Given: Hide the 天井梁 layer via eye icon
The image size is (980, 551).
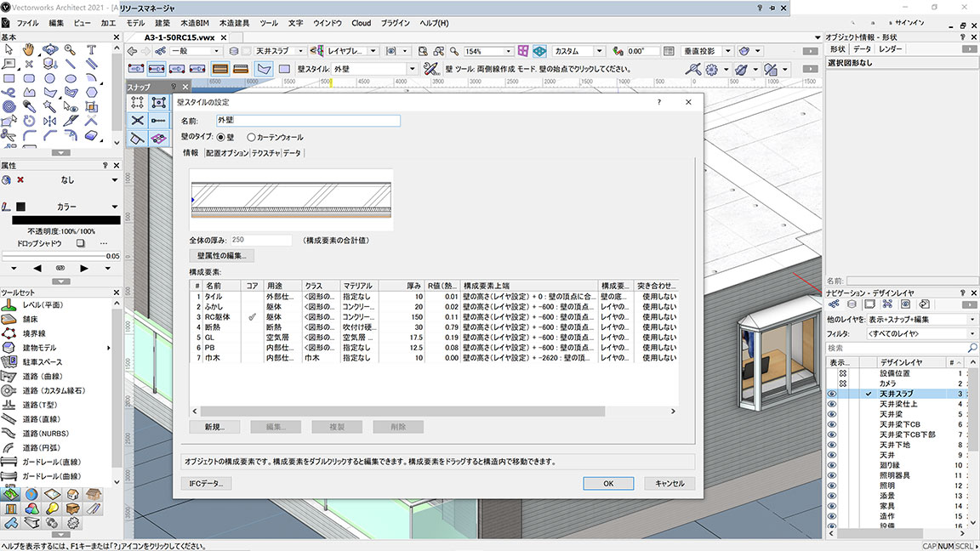Looking at the screenshot, I should 832,414.
